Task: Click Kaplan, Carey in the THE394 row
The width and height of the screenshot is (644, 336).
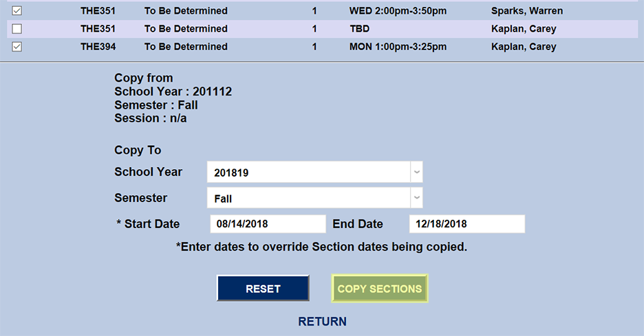Action: pyautogui.click(x=524, y=47)
